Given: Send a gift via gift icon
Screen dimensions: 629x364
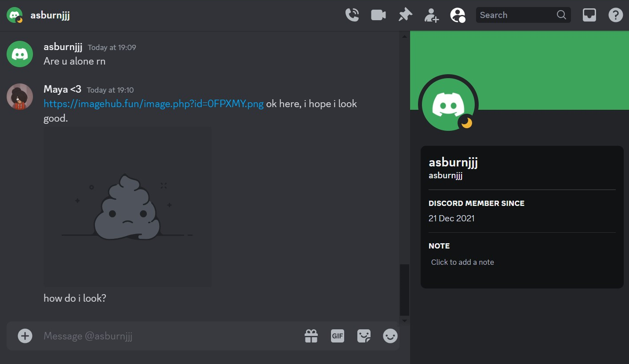Looking at the screenshot, I should pos(311,336).
